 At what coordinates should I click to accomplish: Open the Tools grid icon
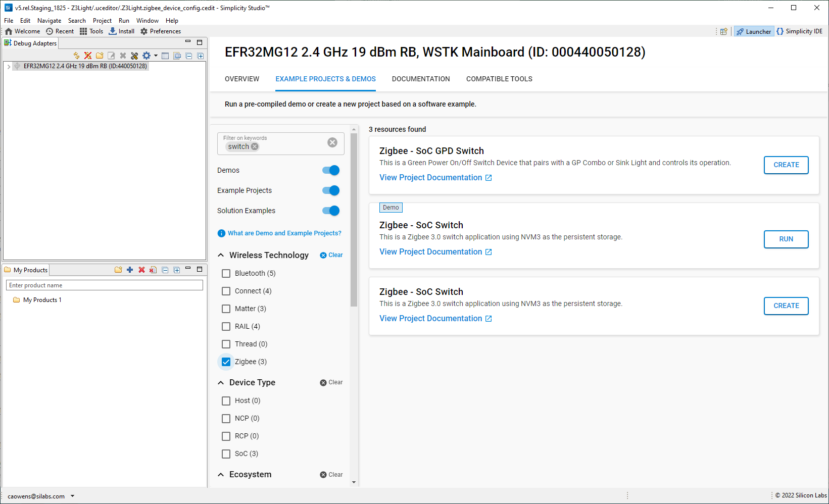click(x=83, y=31)
